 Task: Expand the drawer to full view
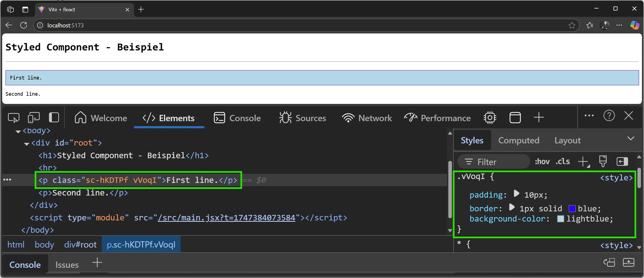pos(629,262)
